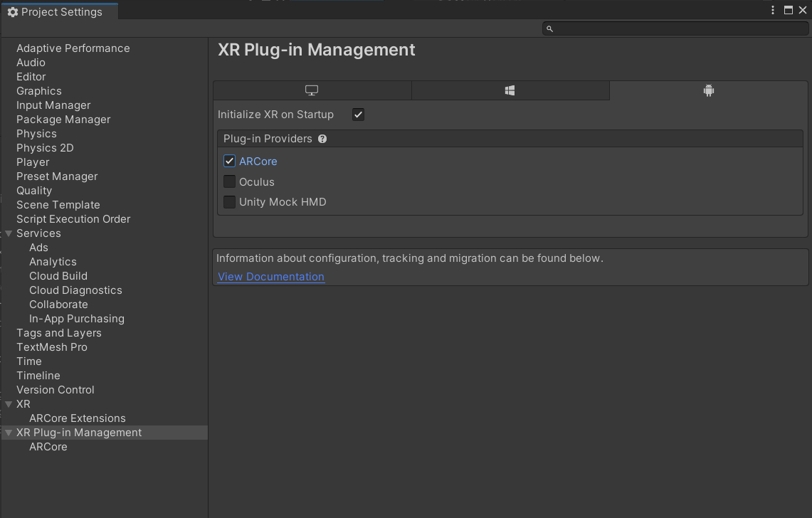Image resolution: width=812 pixels, height=518 pixels.
Task: Close the Project Settings window
Action: [803, 10]
